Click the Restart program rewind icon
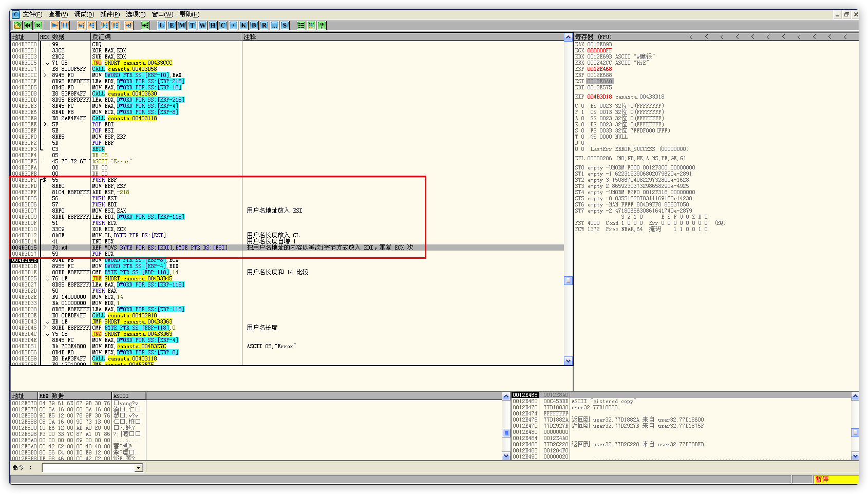 (x=28, y=25)
